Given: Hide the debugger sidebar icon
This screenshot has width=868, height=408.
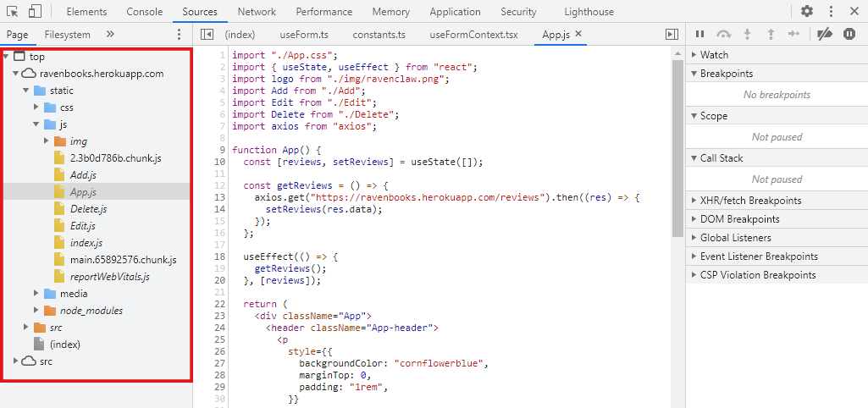Looking at the screenshot, I should click(672, 35).
